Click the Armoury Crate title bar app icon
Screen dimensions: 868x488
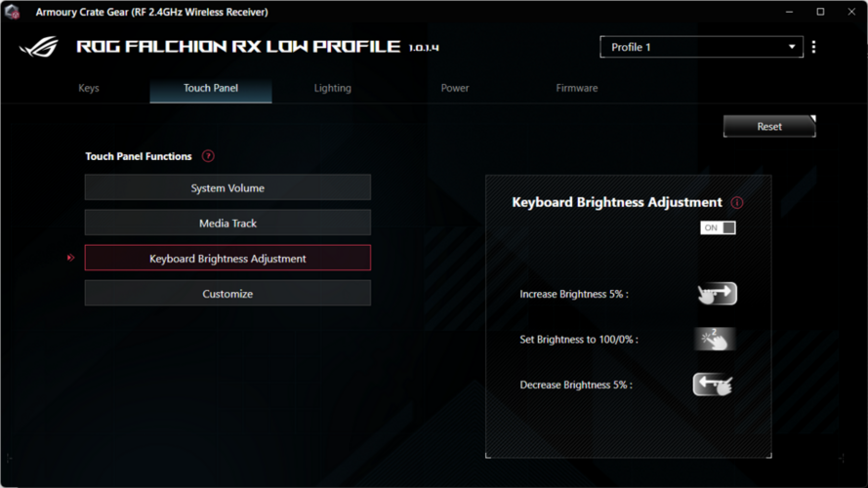[12, 12]
